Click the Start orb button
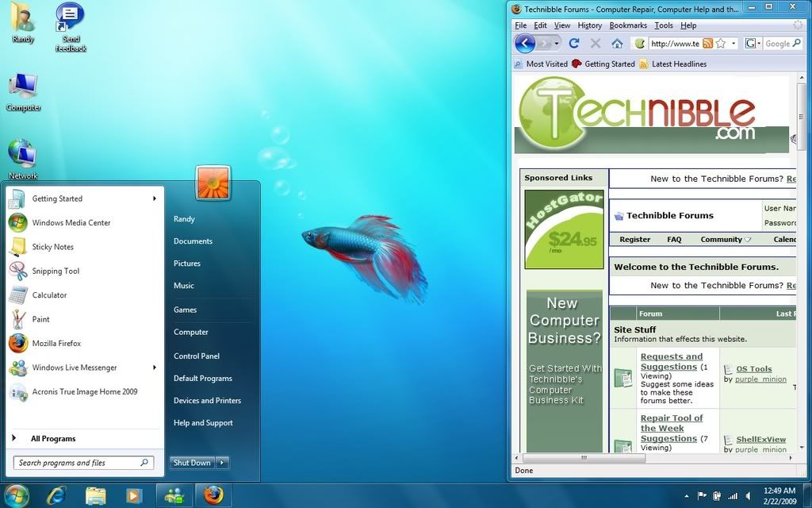This screenshot has height=508, width=812. pyautogui.click(x=17, y=495)
